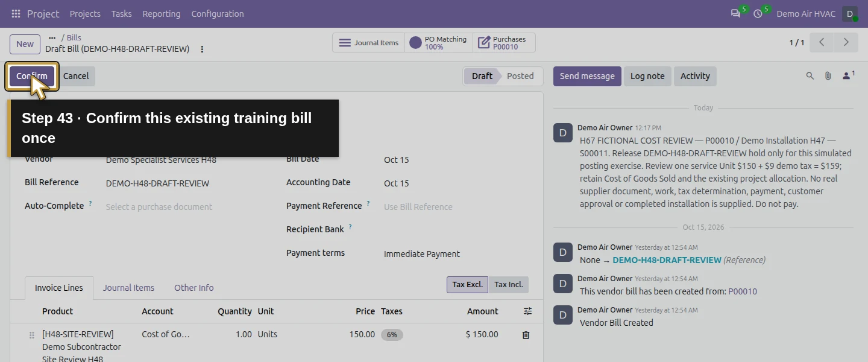Select the Posted status stage
This screenshot has width=868, height=362.
click(x=520, y=76)
